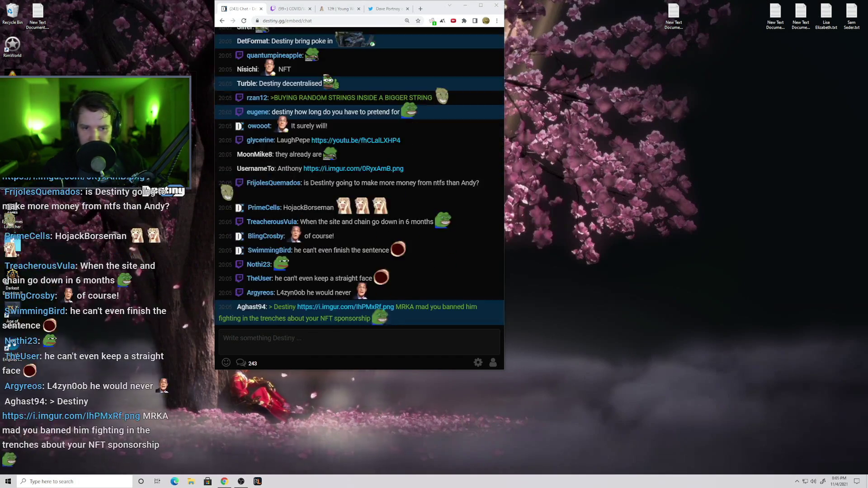Open the emote picker smiley icon
Screen dimensions: 868x488
click(x=226, y=363)
